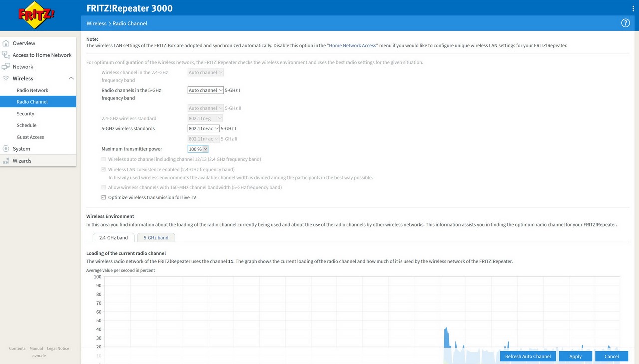Click the Access to Home Network icon
This screenshot has width=639, height=364.
coord(6,55)
